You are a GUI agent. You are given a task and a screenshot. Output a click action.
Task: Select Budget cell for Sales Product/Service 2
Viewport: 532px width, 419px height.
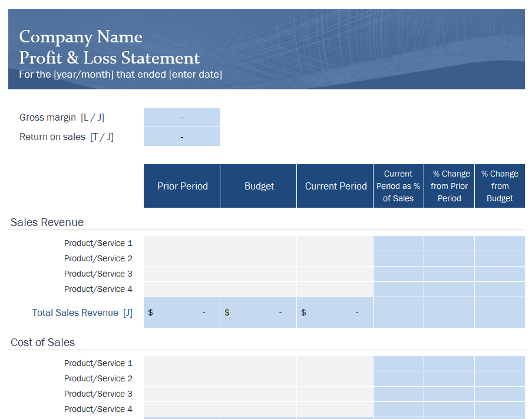coord(259,259)
